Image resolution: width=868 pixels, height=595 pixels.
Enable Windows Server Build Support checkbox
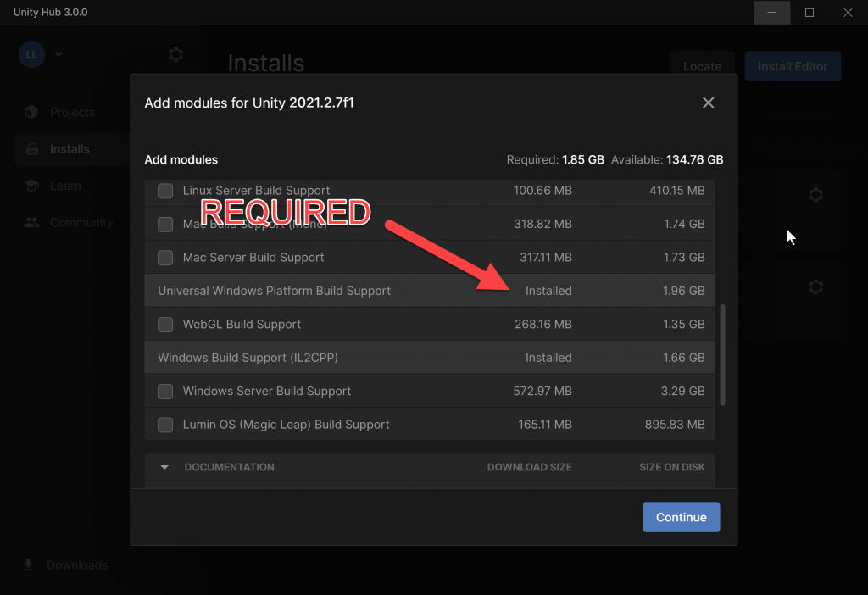point(165,392)
